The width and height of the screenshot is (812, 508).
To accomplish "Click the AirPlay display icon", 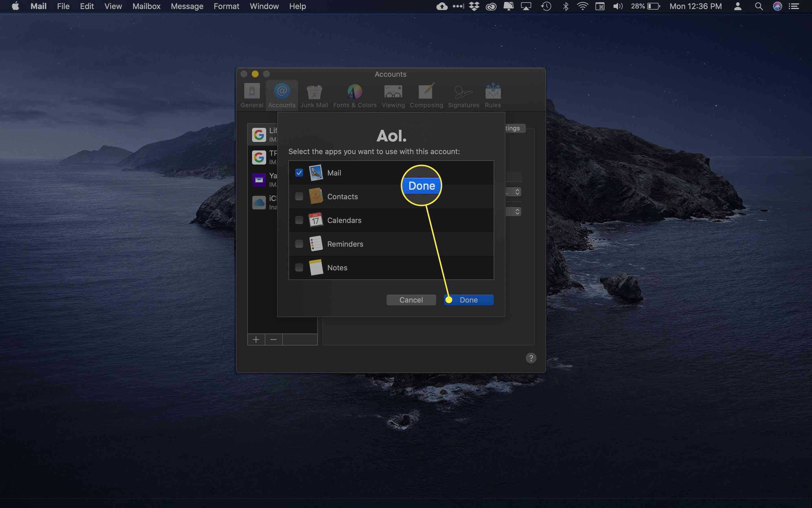I will click(x=526, y=6).
